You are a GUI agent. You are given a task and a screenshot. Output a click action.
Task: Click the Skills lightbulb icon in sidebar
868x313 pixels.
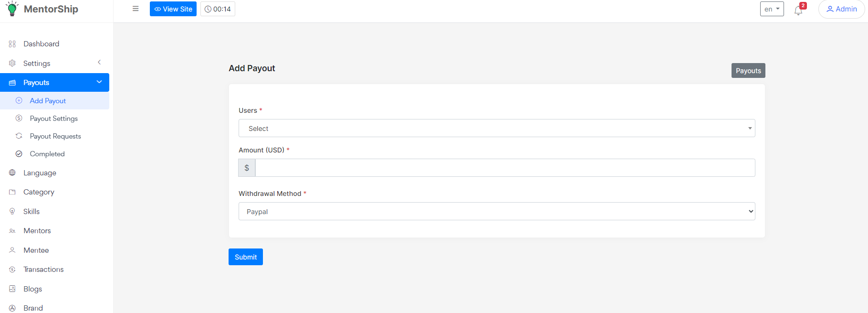click(x=12, y=211)
